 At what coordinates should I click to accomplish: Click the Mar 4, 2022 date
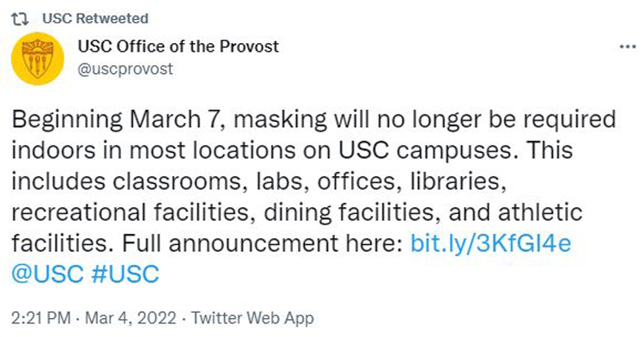point(131,318)
